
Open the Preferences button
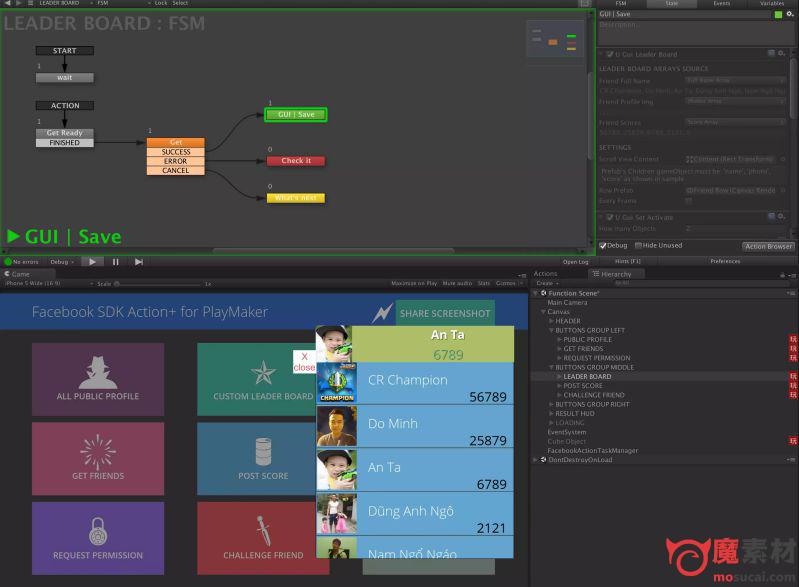[x=725, y=261]
